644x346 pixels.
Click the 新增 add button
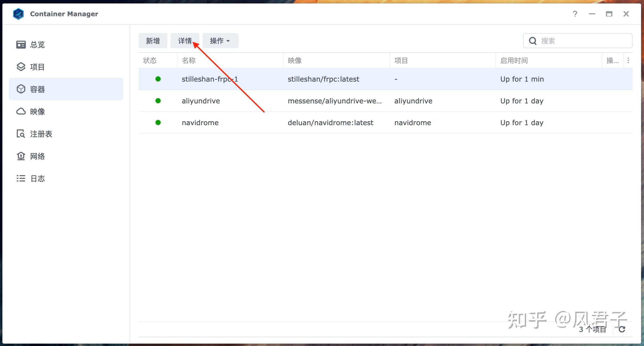(x=153, y=41)
